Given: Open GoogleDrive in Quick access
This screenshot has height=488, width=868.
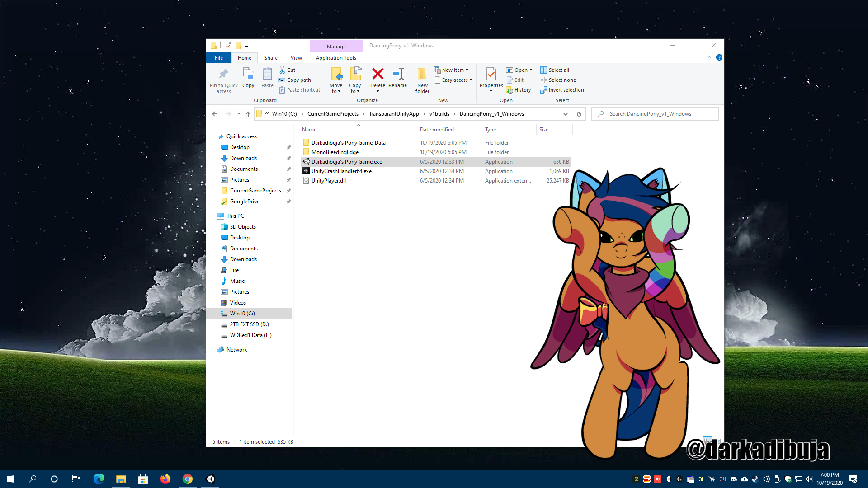Looking at the screenshot, I should click(x=245, y=202).
